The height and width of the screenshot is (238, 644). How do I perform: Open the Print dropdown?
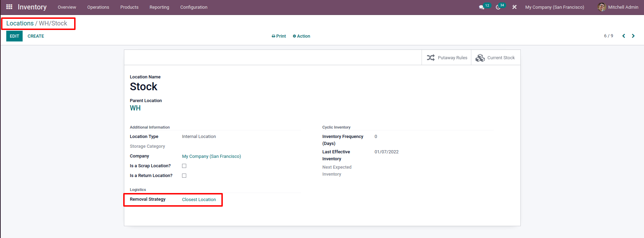click(x=279, y=36)
